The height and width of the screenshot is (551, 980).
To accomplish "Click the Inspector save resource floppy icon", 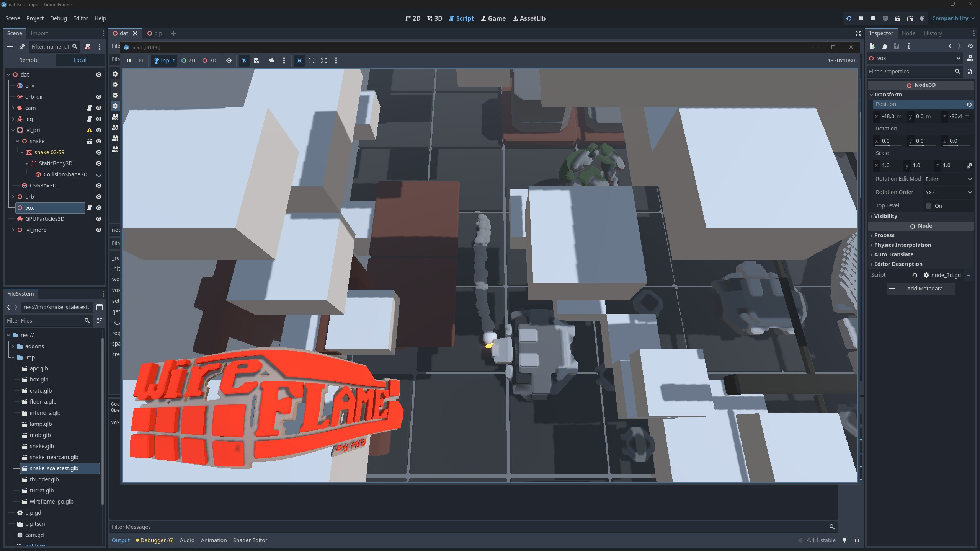I will point(897,46).
